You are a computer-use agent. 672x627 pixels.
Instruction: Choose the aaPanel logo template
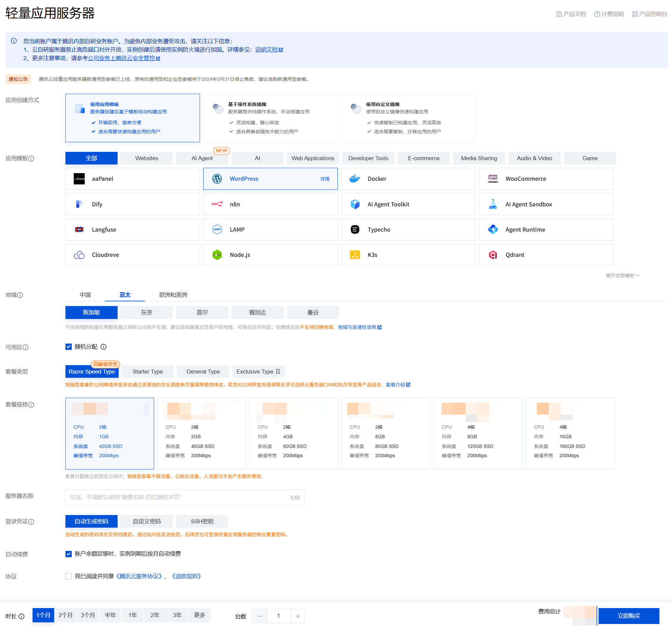[79, 178]
